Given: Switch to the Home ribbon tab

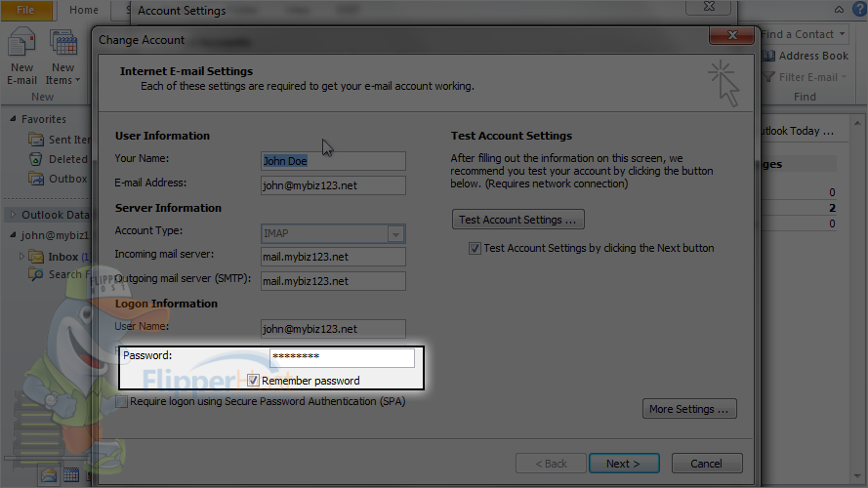Looking at the screenshot, I should (84, 10).
